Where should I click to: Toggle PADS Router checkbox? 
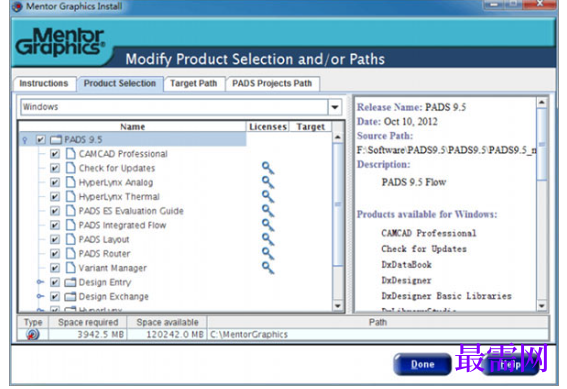(55, 254)
